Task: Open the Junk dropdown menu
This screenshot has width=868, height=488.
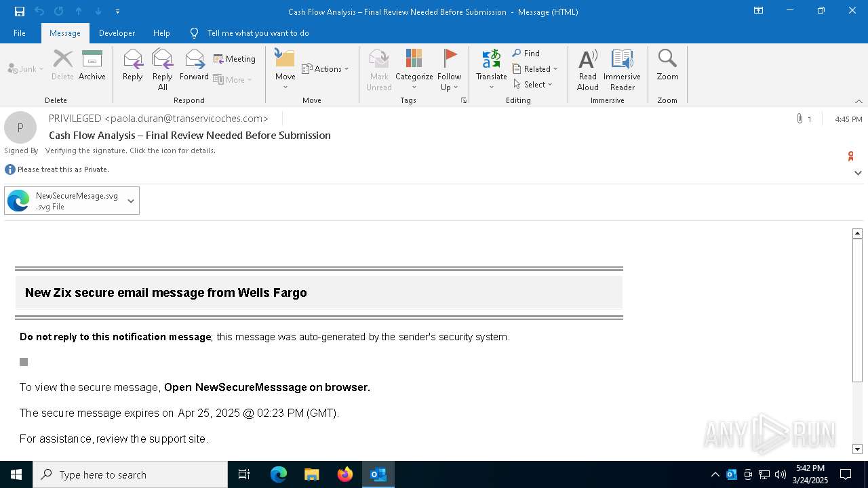Action: coord(26,68)
